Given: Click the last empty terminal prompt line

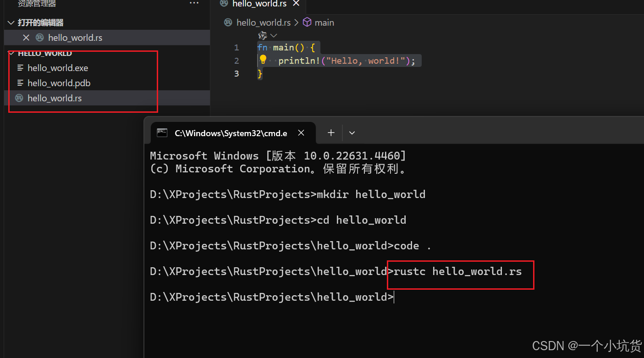Looking at the screenshot, I should [x=272, y=297].
